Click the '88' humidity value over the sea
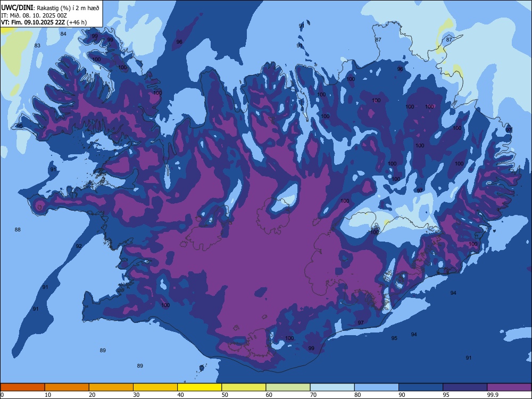Viewport: 532px width, 399px height. pos(18,230)
